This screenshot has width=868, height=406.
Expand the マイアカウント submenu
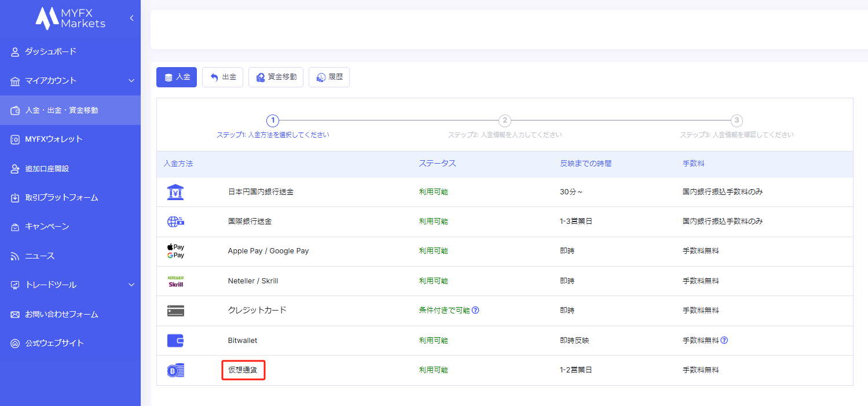click(x=131, y=80)
